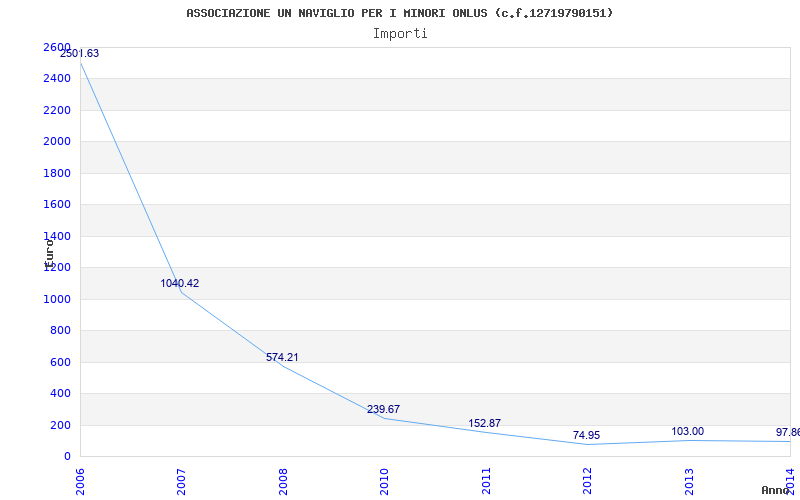Click the 74.95 data point label
This screenshot has width=800, height=500.
click(586, 435)
